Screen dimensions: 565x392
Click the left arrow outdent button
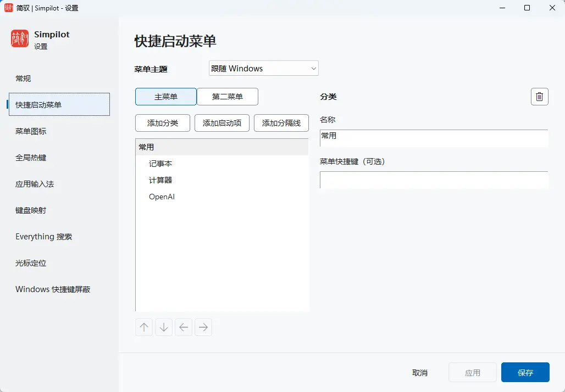coord(184,327)
